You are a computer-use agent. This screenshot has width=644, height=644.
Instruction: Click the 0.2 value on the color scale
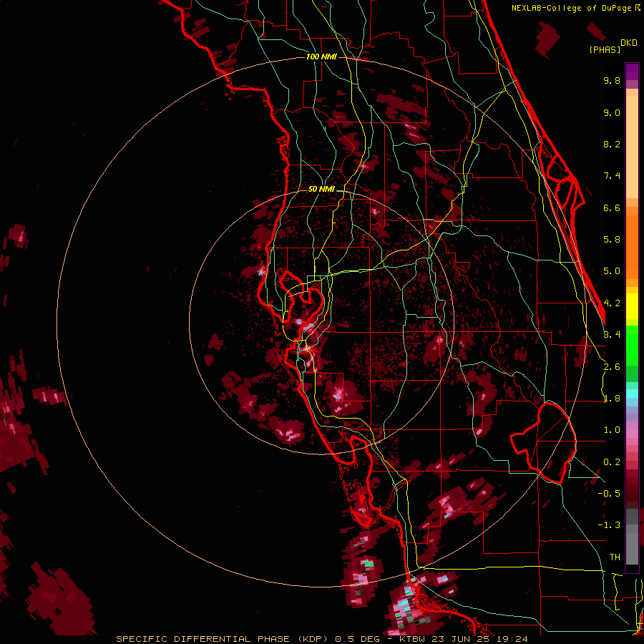612,462
